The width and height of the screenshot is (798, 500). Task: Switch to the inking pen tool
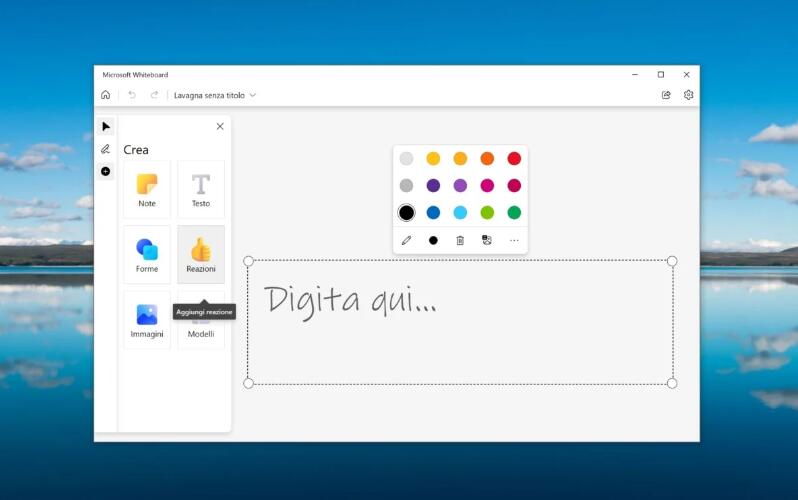(x=105, y=149)
